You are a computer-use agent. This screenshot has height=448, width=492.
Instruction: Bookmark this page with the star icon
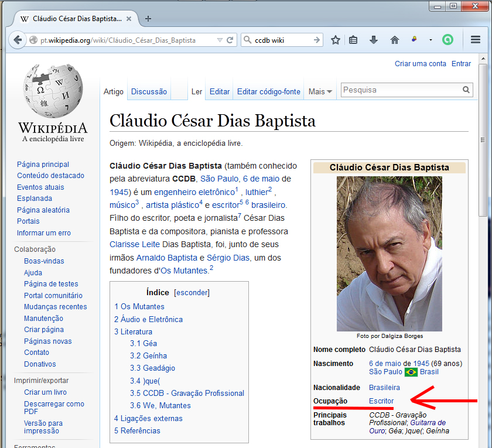coord(335,40)
